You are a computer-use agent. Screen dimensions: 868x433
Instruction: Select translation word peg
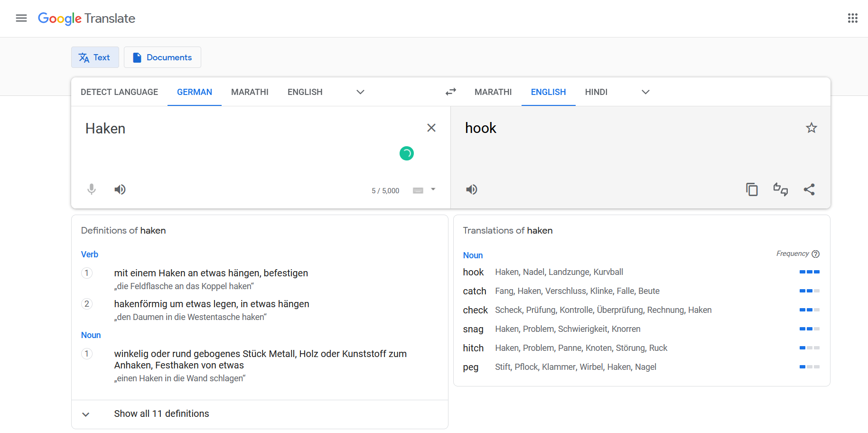pos(471,367)
